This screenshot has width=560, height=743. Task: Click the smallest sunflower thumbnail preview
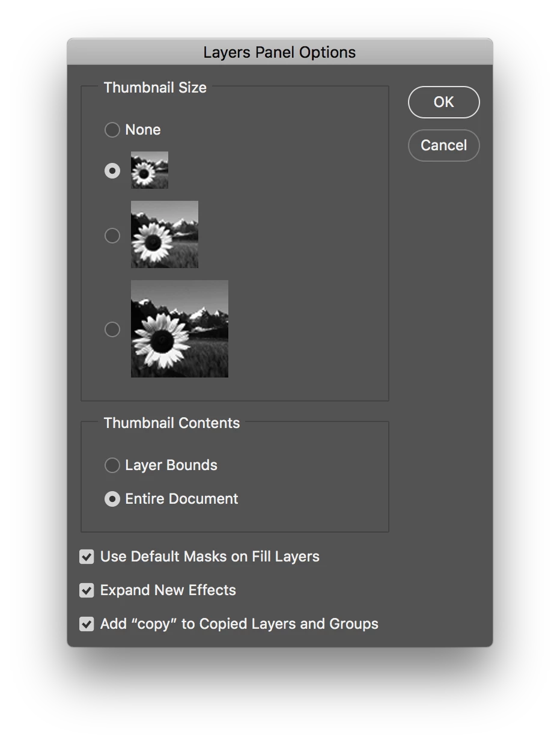coord(150,170)
